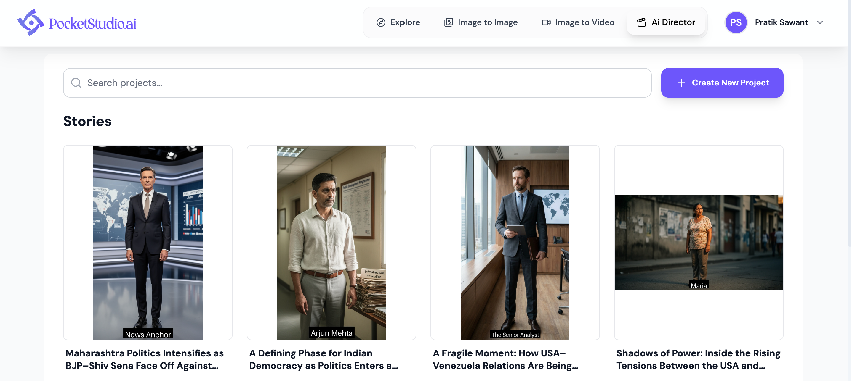Open the Arjun Mehta story thumbnail

pyautogui.click(x=331, y=242)
